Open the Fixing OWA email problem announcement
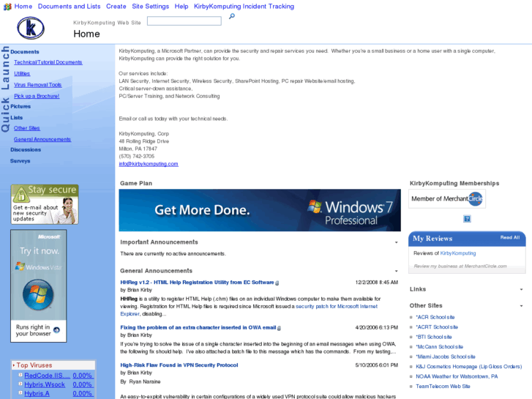The image size is (532, 399). (198, 327)
